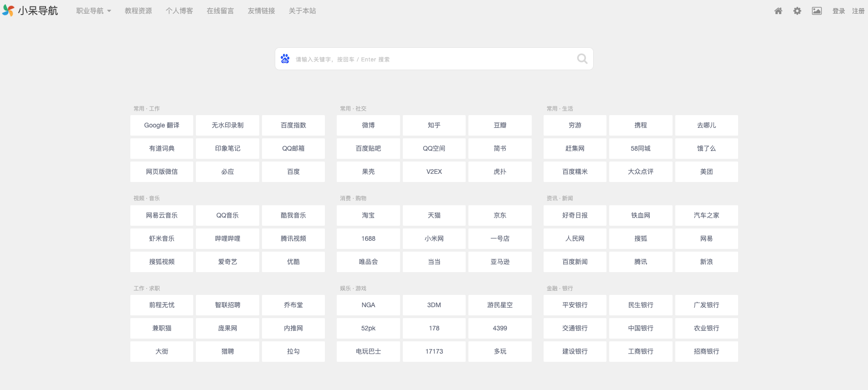
Task: Click the 知乎 tile
Action: coord(434,125)
